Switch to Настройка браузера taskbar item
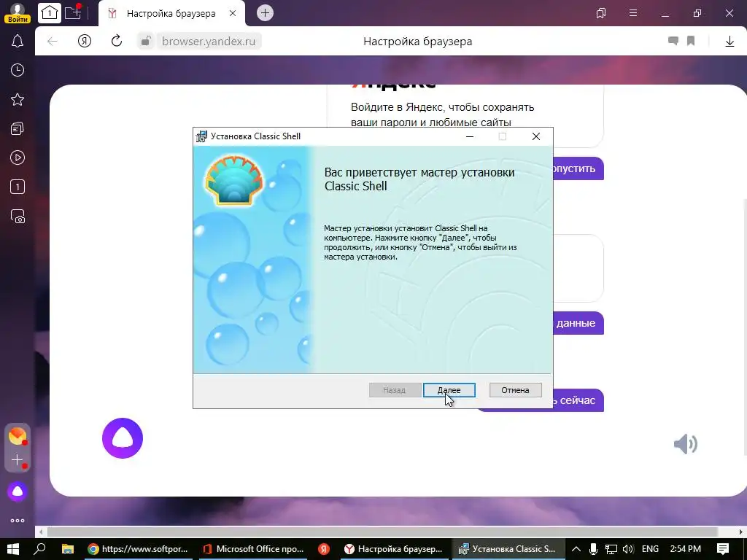Screen dimensions: 747x560 pyautogui.click(x=393, y=549)
